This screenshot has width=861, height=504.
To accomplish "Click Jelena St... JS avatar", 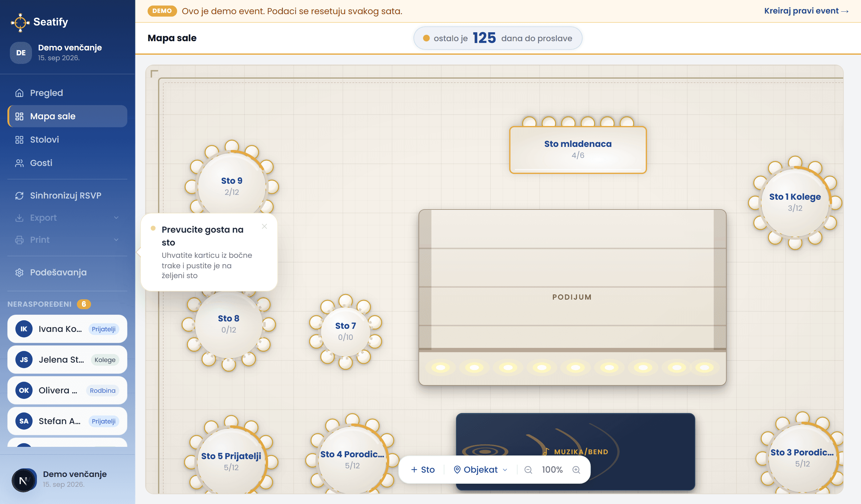I will [24, 360].
